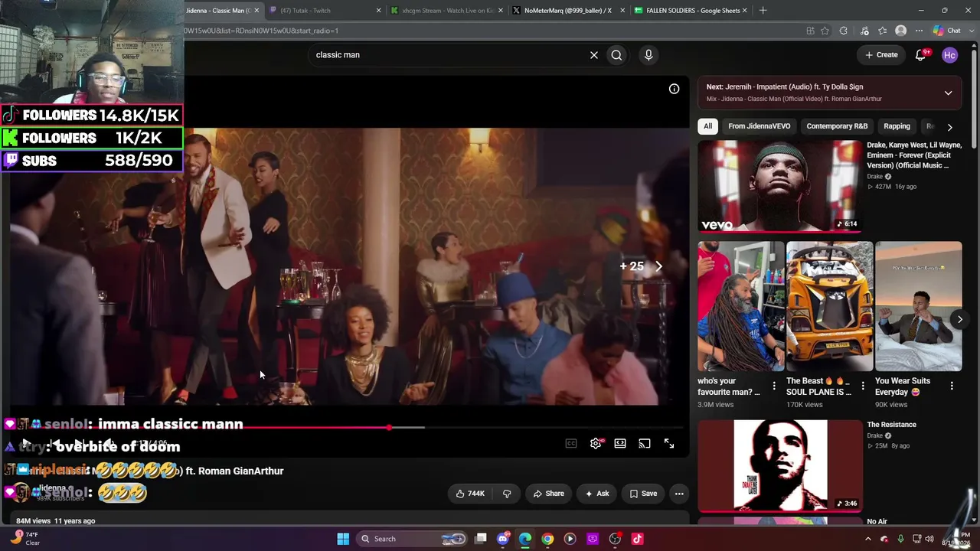Viewport: 980px width, 551px height.
Task: Dislike the Classic Man video
Action: (507, 494)
